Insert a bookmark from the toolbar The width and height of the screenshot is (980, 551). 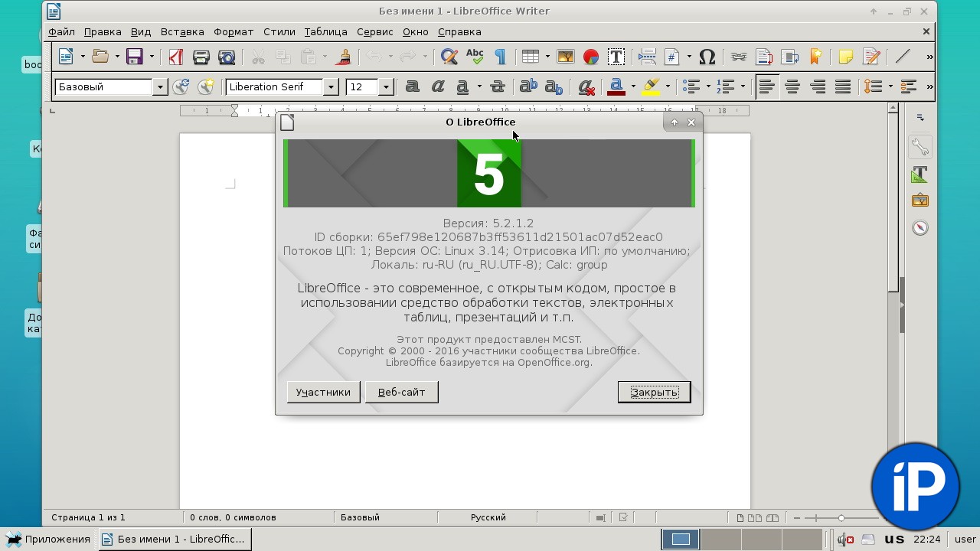click(815, 57)
